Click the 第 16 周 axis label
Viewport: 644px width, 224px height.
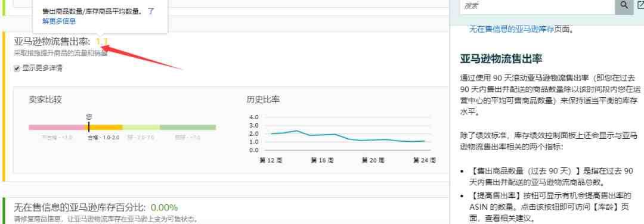coord(322,160)
